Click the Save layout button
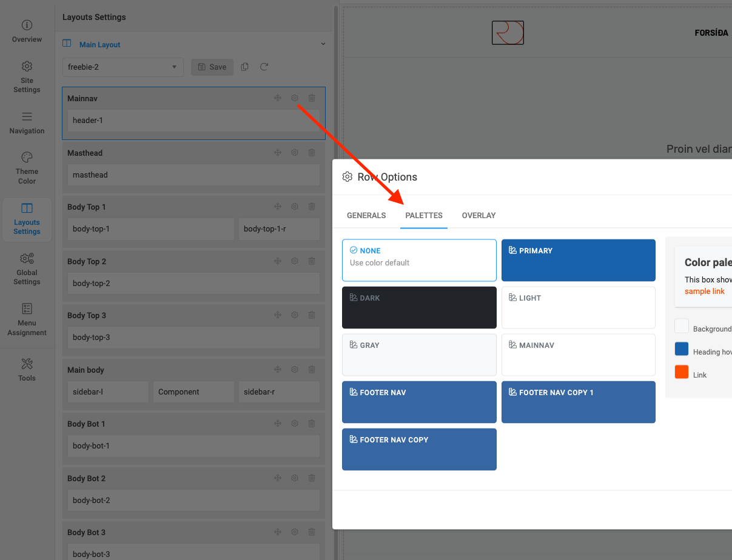The width and height of the screenshot is (732, 560). 212,67
